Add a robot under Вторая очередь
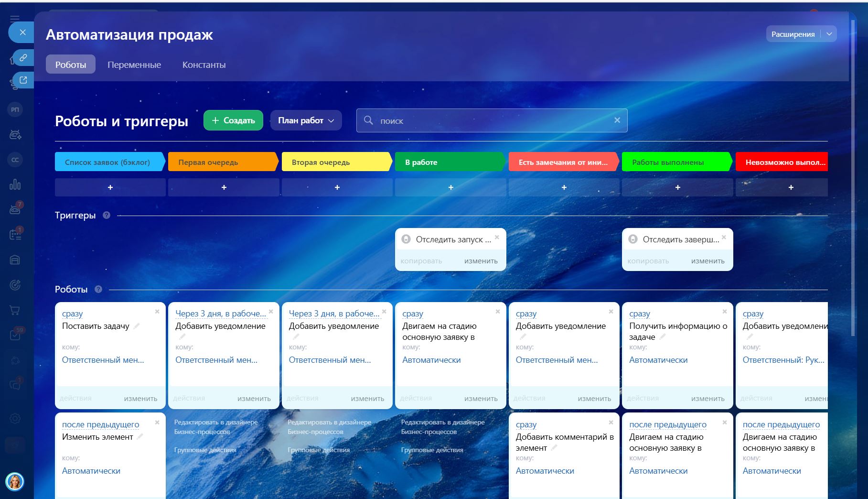 tap(337, 187)
